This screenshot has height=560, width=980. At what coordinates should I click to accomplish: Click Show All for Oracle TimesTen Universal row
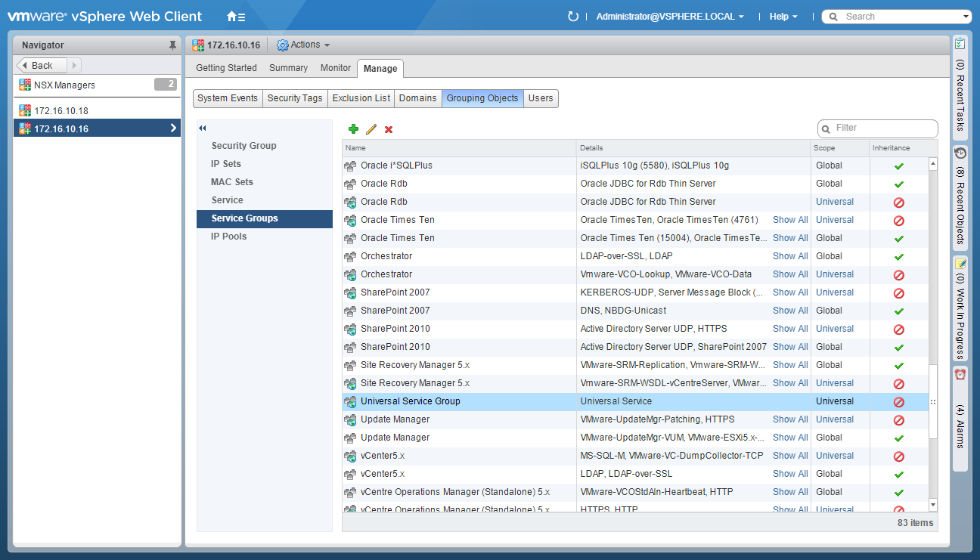coord(790,220)
